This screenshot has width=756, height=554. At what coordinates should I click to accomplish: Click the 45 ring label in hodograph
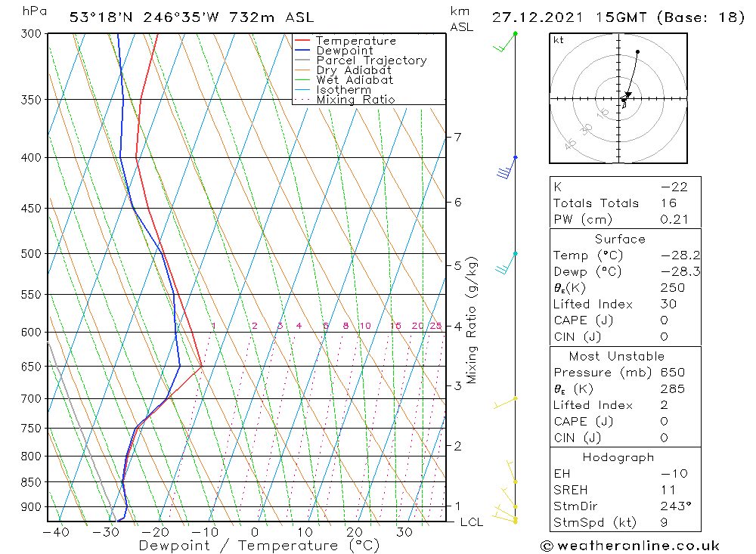click(570, 144)
